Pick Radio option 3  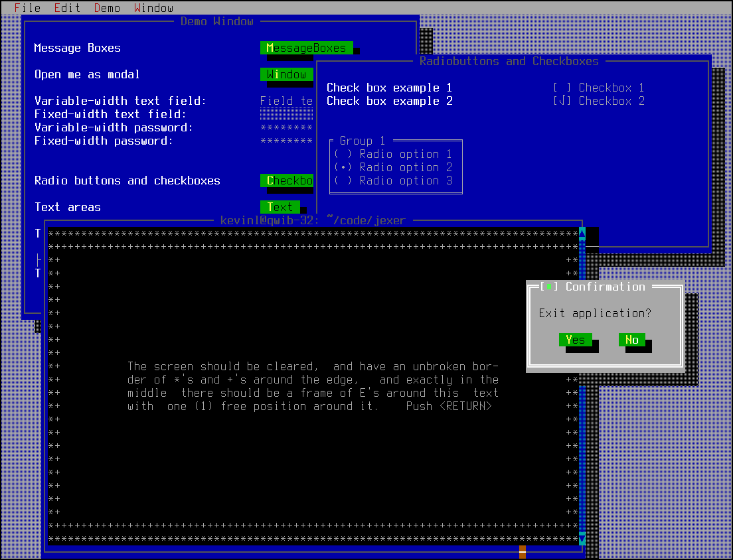pyautogui.click(x=343, y=180)
